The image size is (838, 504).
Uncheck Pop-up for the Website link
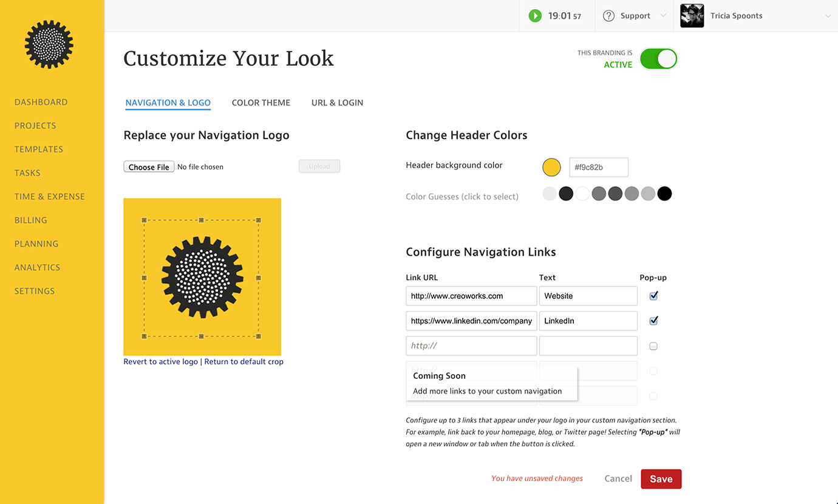pos(653,296)
